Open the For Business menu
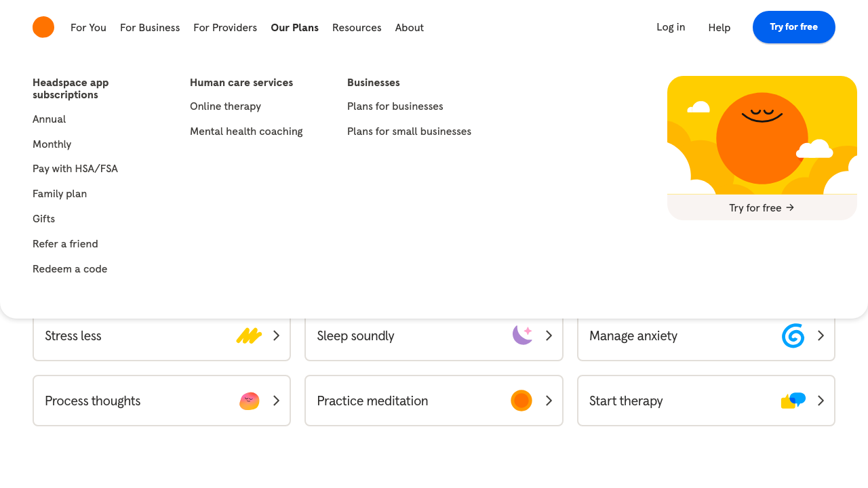The height and width of the screenshot is (488, 868). pos(150,27)
